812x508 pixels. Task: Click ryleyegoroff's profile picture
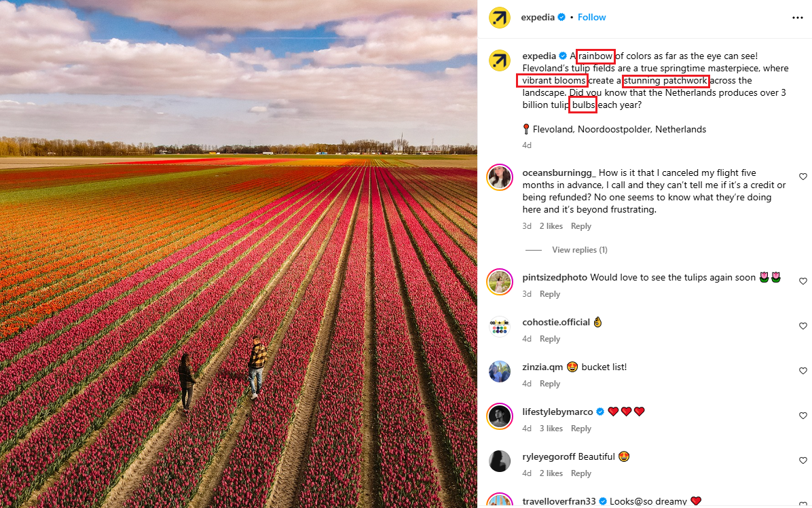click(500, 460)
